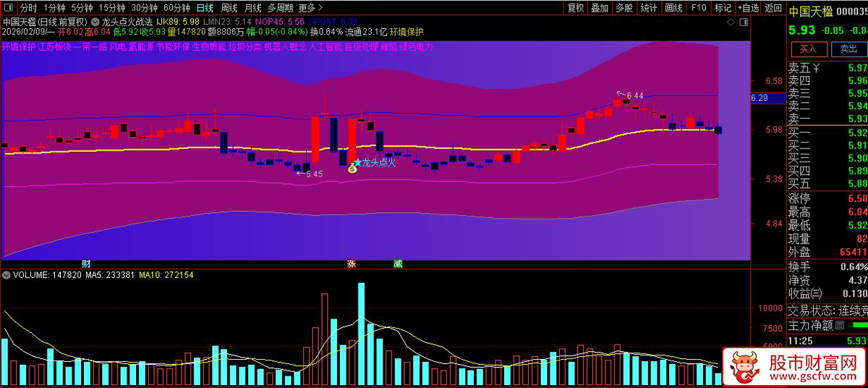Click the diamond icon above the chart
The height and width of the screenshot is (388, 868).
pos(731,22)
